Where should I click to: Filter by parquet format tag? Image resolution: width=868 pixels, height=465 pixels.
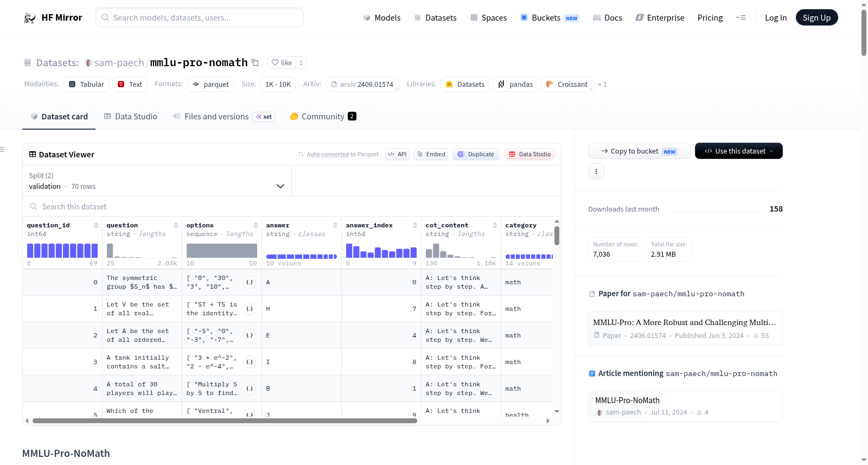(x=210, y=84)
